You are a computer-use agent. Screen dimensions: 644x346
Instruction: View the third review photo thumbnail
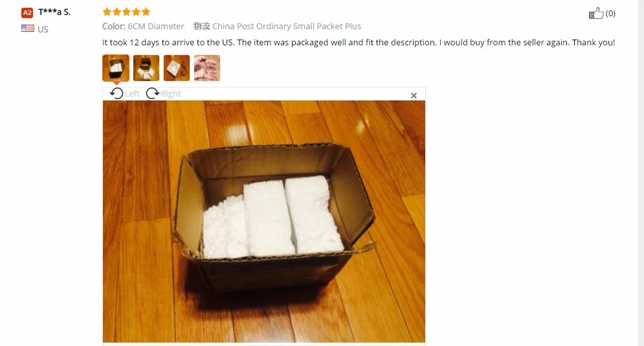tap(177, 68)
